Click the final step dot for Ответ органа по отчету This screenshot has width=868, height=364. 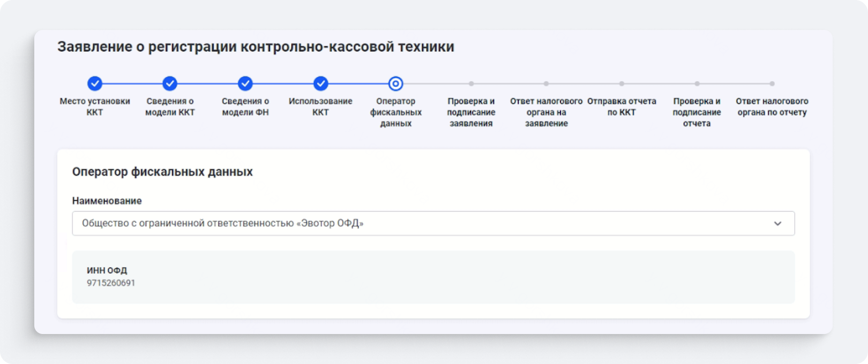coord(772,84)
